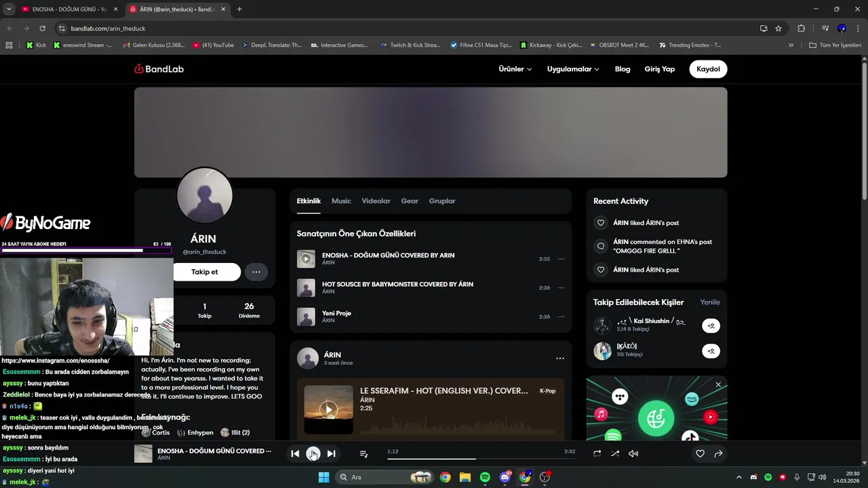The width and height of the screenshot is (868, 488).
Task: Open the tab search dropdown arrow
Action: pos(9,9)
